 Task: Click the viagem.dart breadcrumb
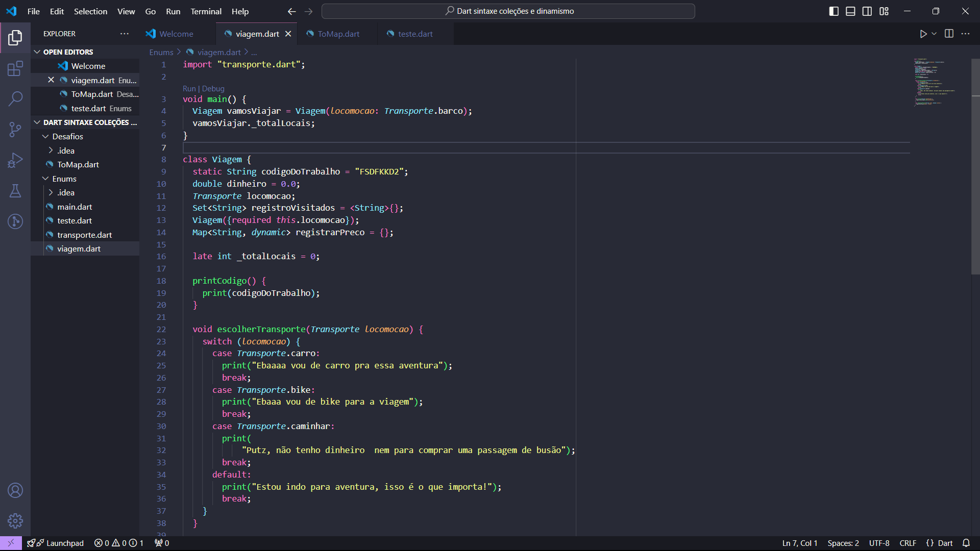[x=219, y=52]
